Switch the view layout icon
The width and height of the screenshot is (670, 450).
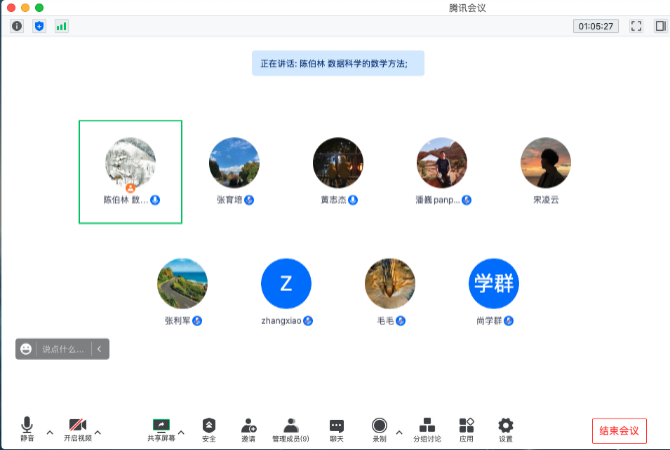pyautogui.click(x=656, y=26)
